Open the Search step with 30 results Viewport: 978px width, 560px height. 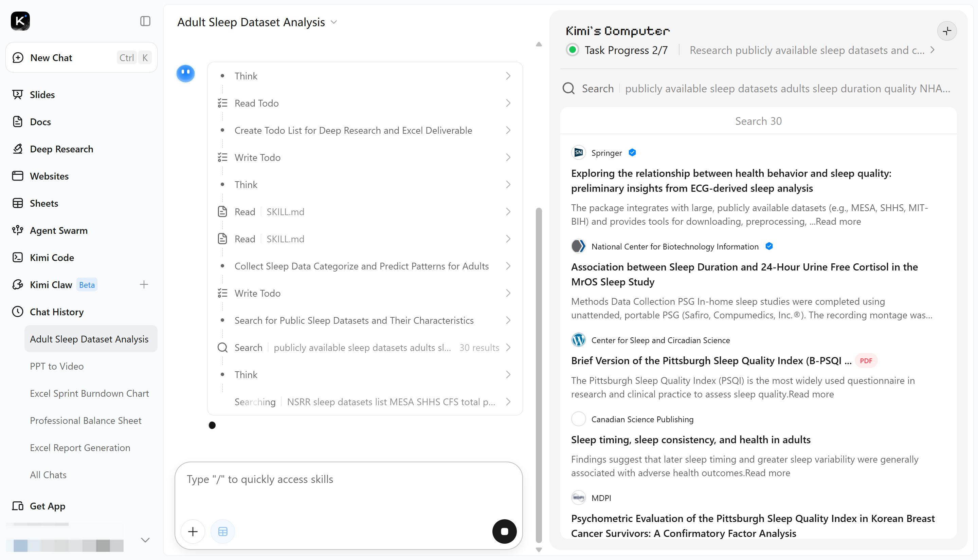coord(365,347)
